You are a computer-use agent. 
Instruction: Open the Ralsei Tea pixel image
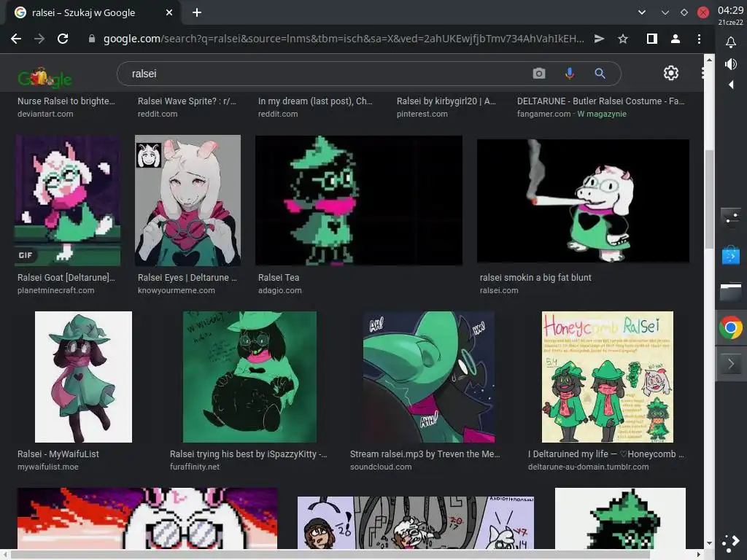pos(359,200)
